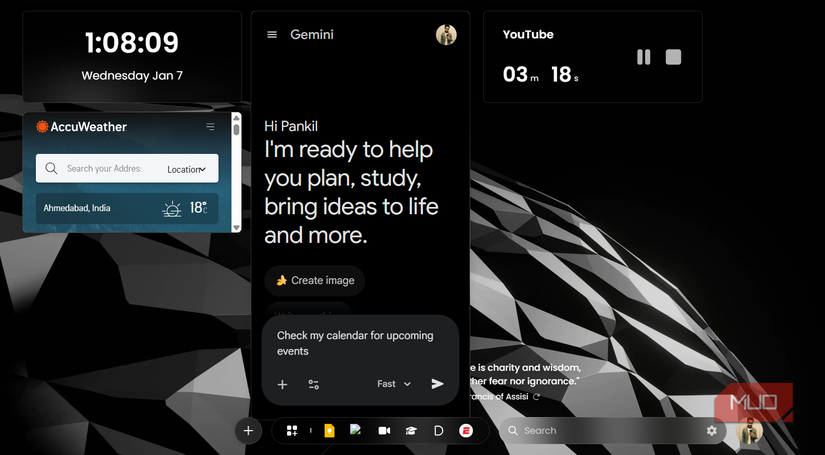Open the apps grid icon in dock
The width and height of the screenshot is (825, 455).
click(x=292, y=431)
